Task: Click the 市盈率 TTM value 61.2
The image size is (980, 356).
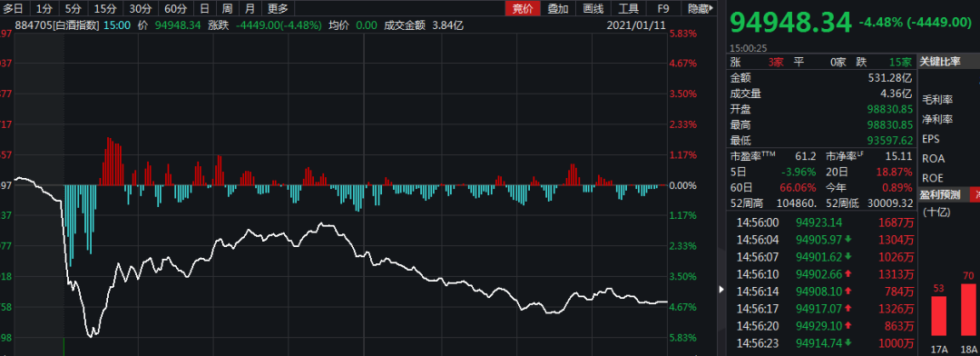Action: [x=806, y=155]
